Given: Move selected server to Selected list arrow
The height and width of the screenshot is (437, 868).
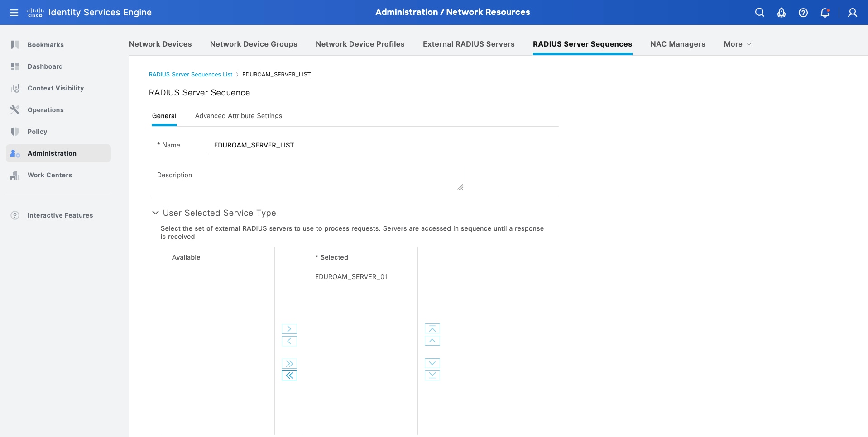Looking at the screenshot, I should tap(289, 329).
